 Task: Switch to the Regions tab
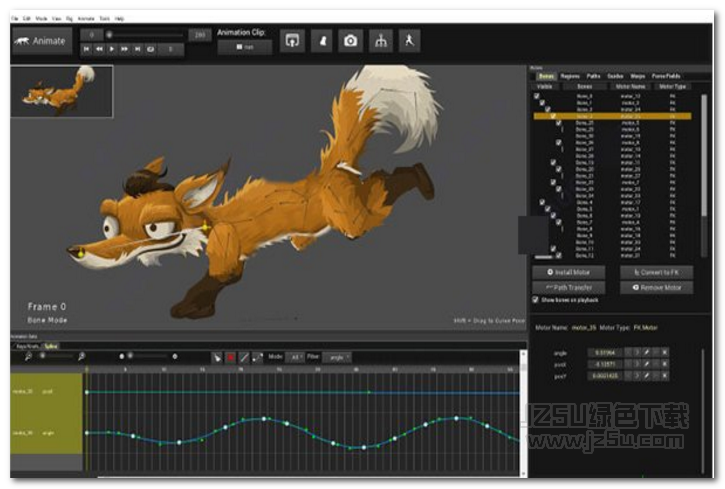[570, 76]
